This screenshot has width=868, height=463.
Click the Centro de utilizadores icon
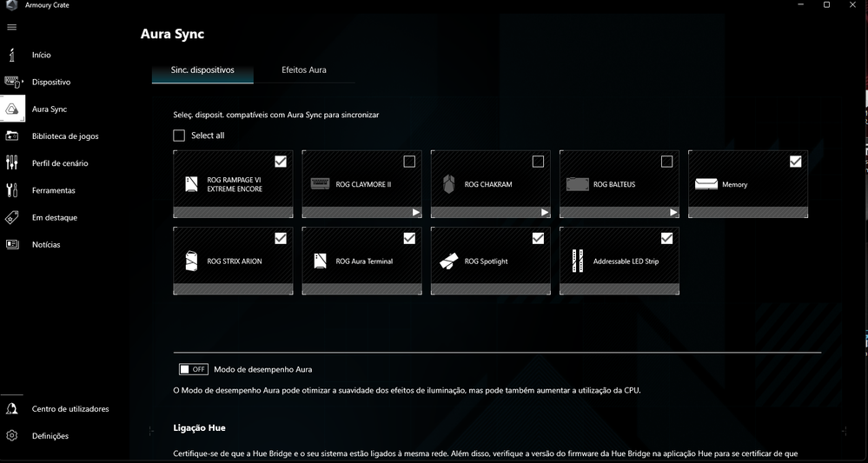pos(11,409)
